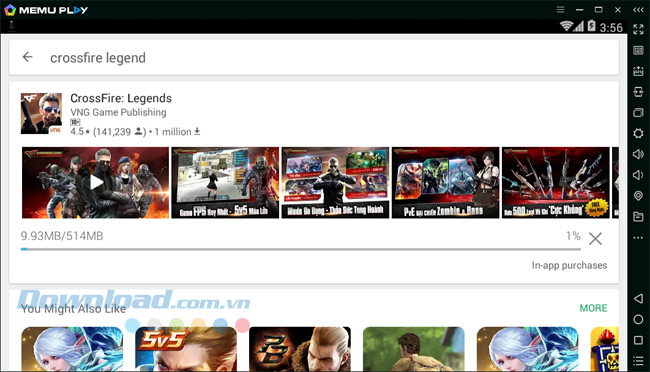The image size is (650, 372).
Task: Click the volume up speaker icon
Action: point(638,154)
